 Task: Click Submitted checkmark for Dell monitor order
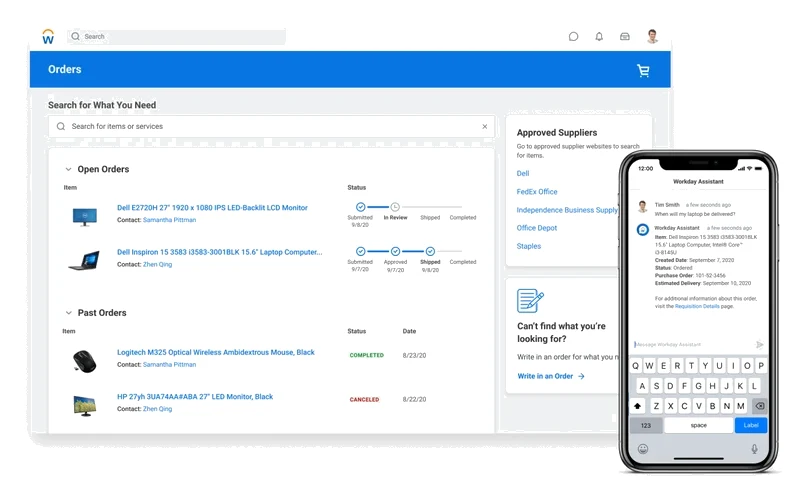[361, 207]
